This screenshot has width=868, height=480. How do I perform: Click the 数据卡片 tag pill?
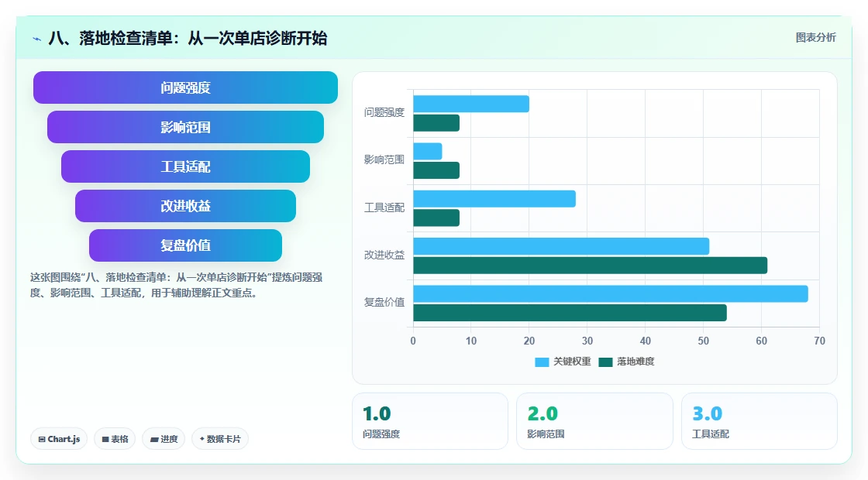click(x=220, y=439)
